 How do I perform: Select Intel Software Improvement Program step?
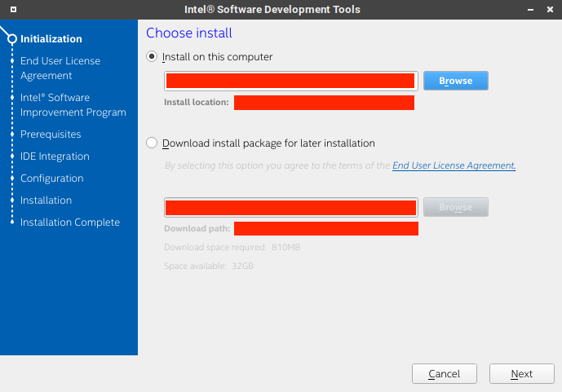[73, 105]
